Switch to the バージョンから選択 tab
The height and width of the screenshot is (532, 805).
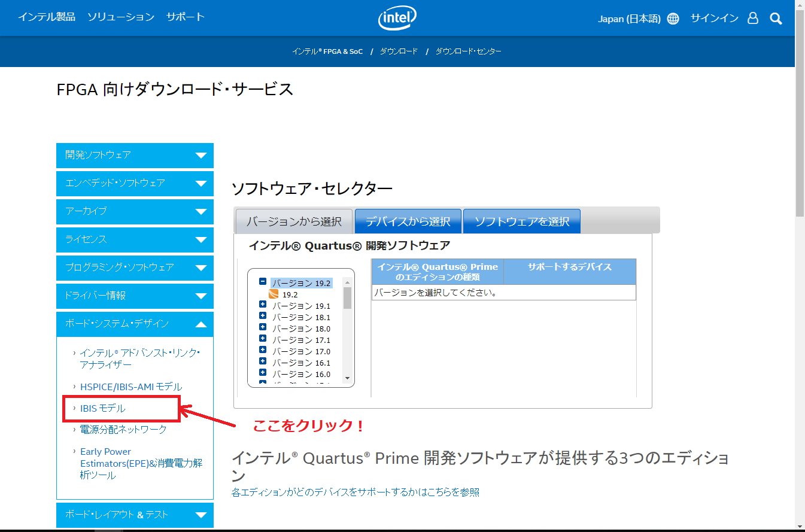294,221
